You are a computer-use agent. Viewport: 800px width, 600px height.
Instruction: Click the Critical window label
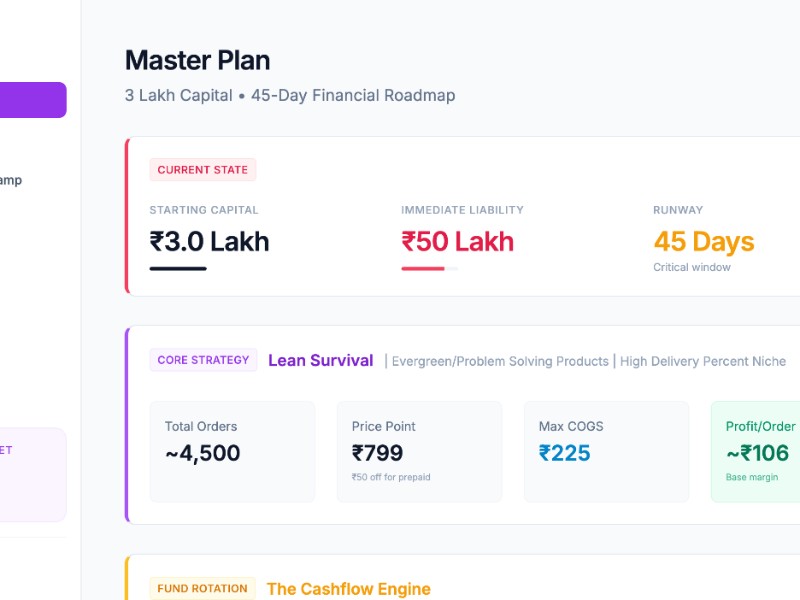pyautogui.click(x=692, y=267)
